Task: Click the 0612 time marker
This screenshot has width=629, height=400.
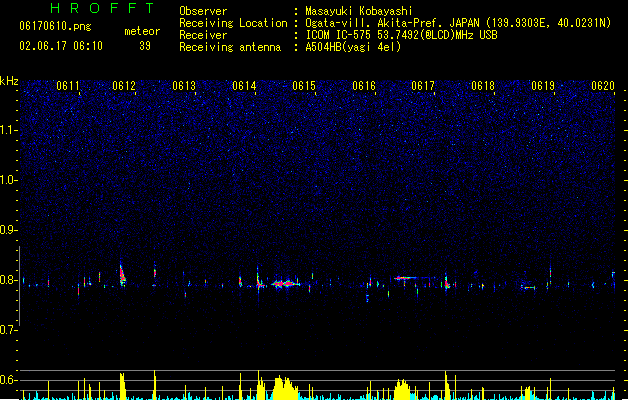Action: (x=124, y=86)
